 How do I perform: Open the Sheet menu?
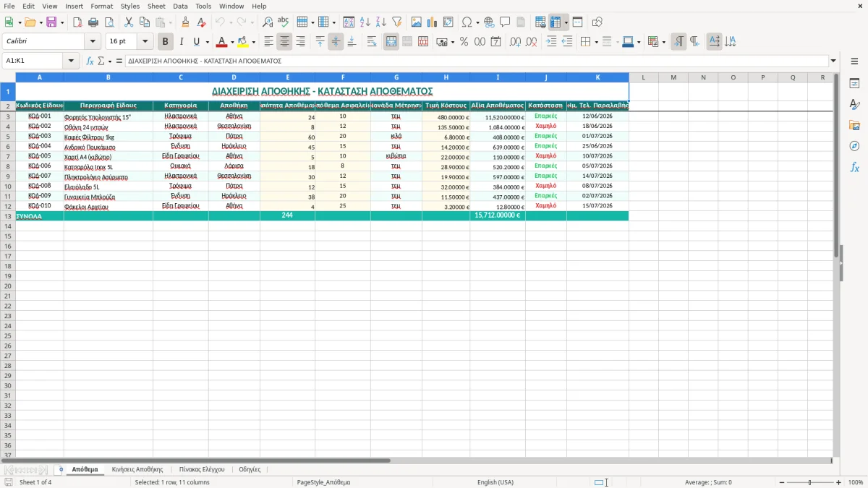[x=156, y=6]
